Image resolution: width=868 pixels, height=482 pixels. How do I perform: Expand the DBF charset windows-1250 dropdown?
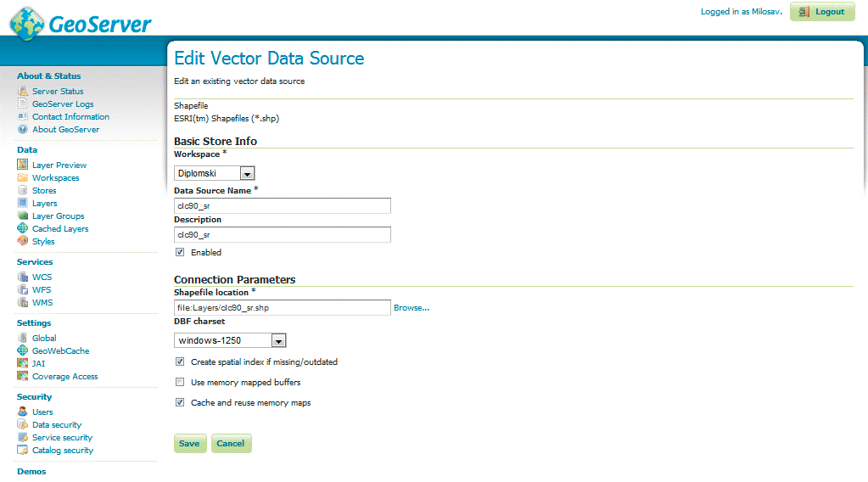[x=230, y=340]
